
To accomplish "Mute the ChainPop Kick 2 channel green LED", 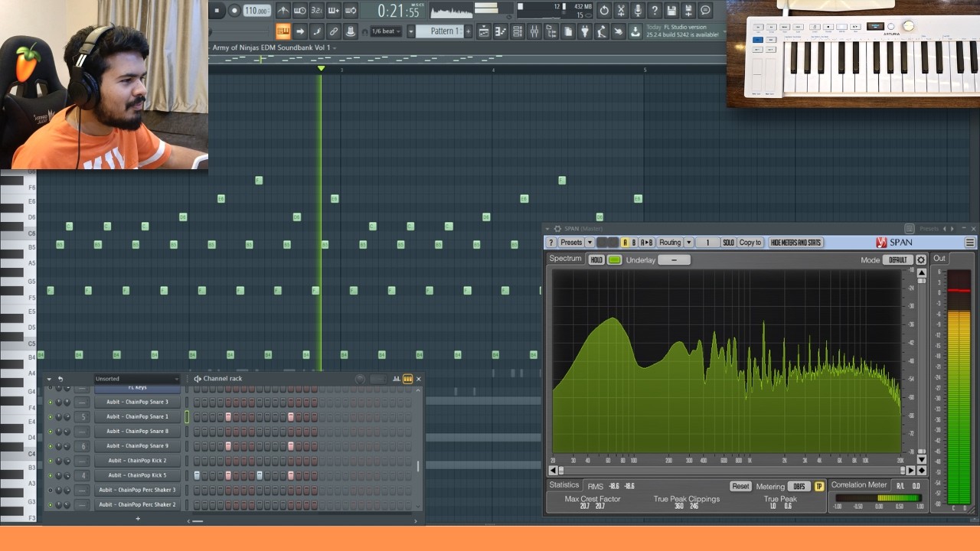I will pos(51,461).
